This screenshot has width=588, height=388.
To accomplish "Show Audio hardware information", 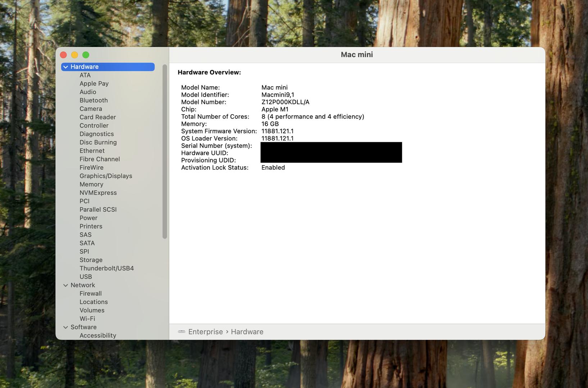I will 88,92.
